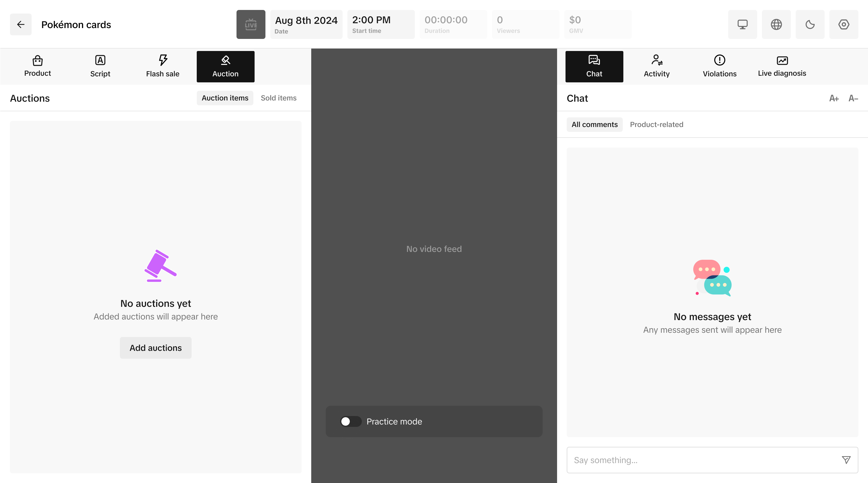Open the hexagon settings icon
The height and width of the screenshot is (483, 868).
click(x=843, y=24)
